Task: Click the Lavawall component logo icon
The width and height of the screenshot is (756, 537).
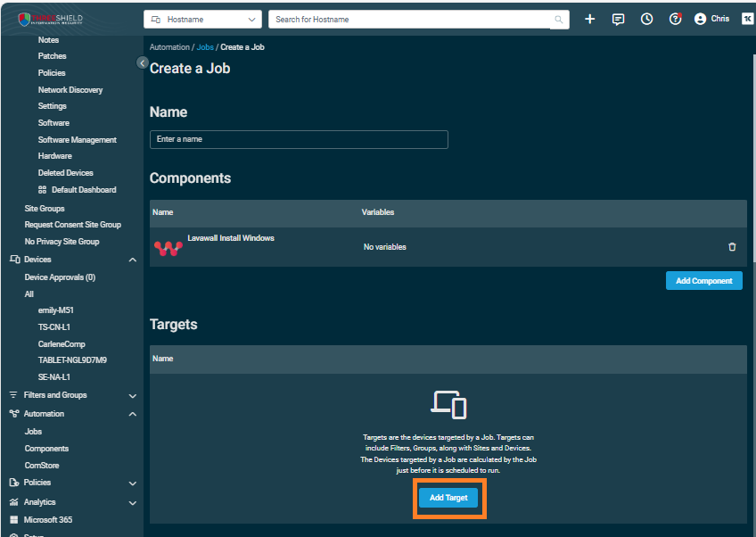Action: click(x=168, y=248)
